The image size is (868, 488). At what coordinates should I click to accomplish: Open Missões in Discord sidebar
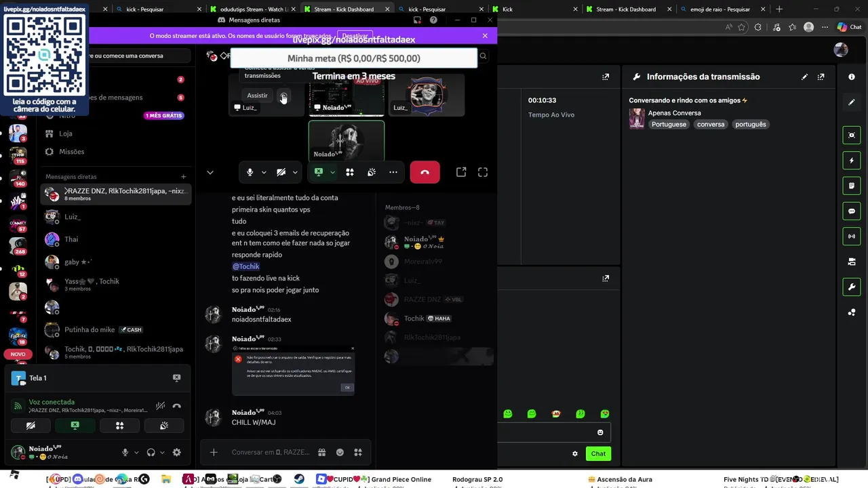click(116, 152)
